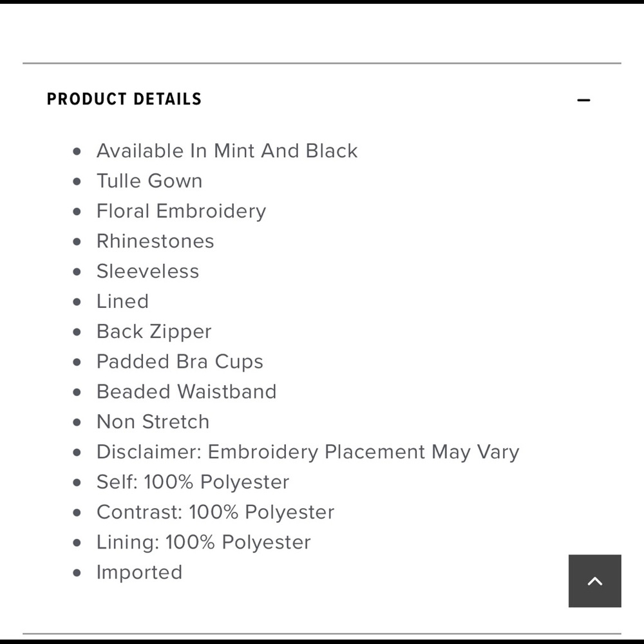Click the divider line above Product Details
The image size is (644, 644).
(x=322, y=63)
